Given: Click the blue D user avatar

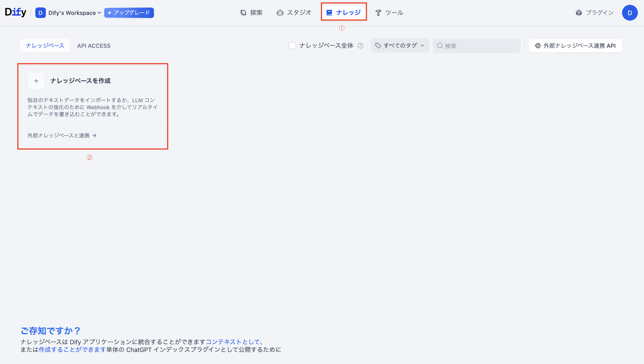Looking at the screenshot, I should (630, 13).
